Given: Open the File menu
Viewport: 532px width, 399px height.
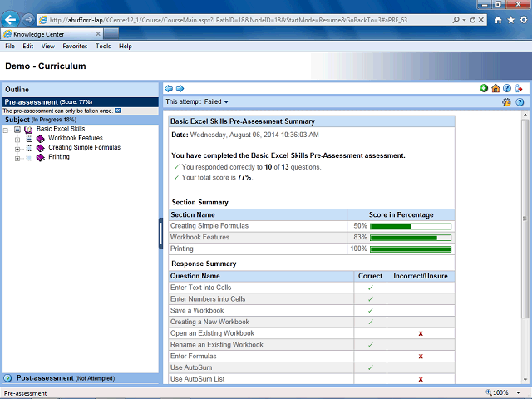Looking at the screenshot, I should (x=10, y=47).
